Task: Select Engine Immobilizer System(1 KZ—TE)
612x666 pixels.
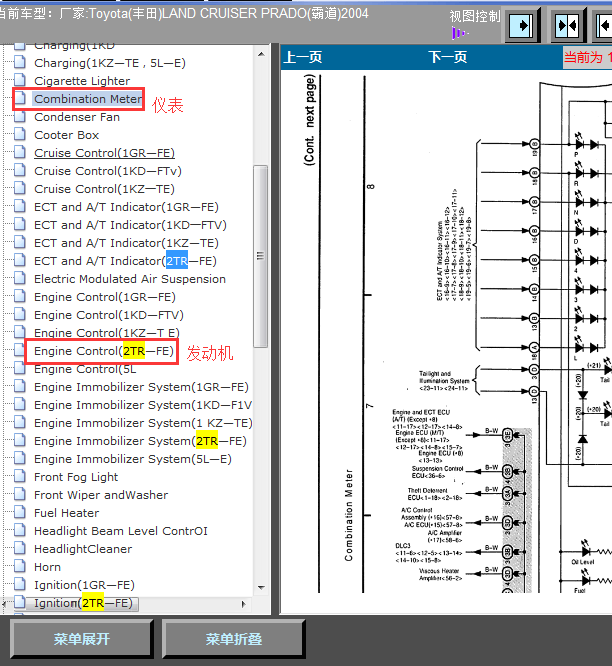Action: [x=143, y=423]
